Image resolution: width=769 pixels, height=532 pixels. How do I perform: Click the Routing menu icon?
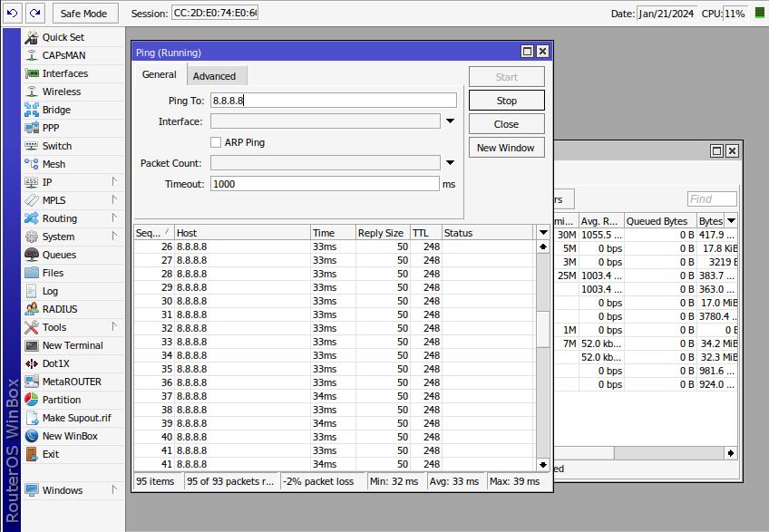tap(32, 218)
